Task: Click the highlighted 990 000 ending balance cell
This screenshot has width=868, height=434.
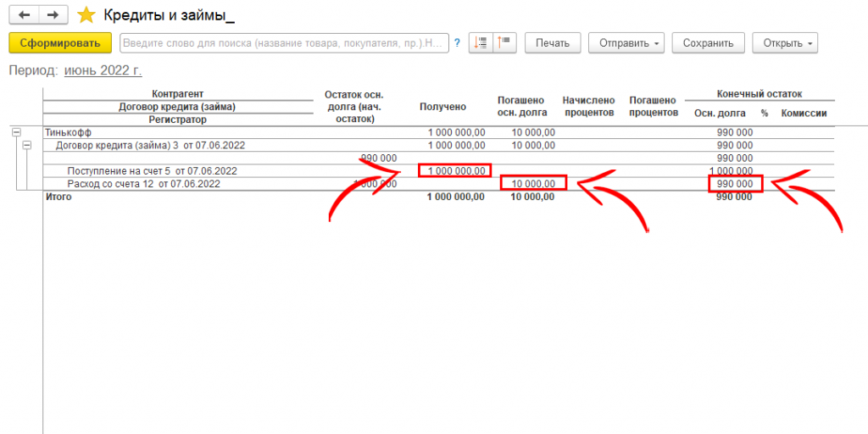Action: [x=735, y=184]
